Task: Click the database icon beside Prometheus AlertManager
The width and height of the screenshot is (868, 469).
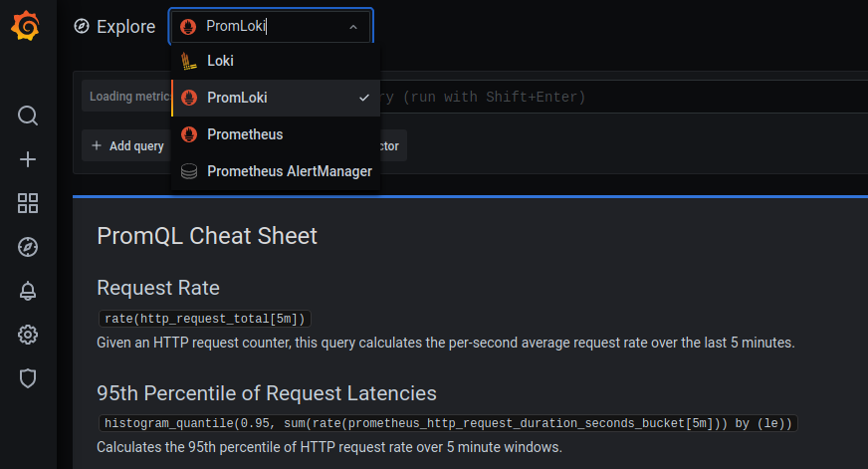Action: pyautogui.click(x=189, y=171)
